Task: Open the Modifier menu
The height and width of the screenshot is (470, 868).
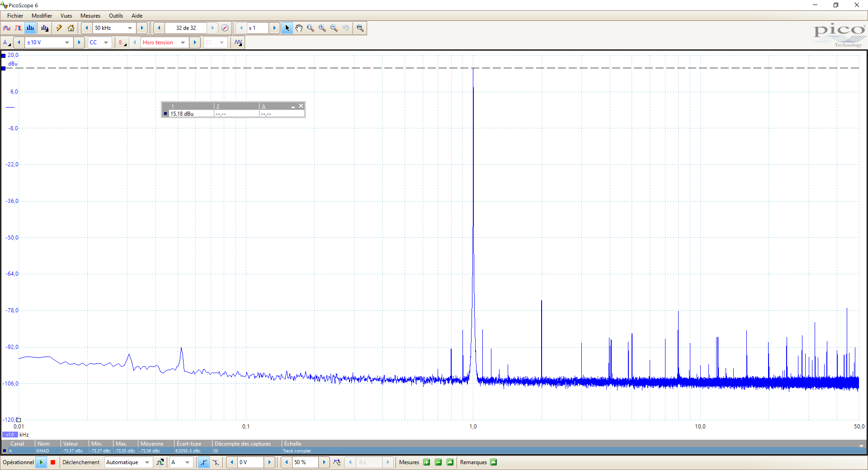Action: (x=42, y=16)
